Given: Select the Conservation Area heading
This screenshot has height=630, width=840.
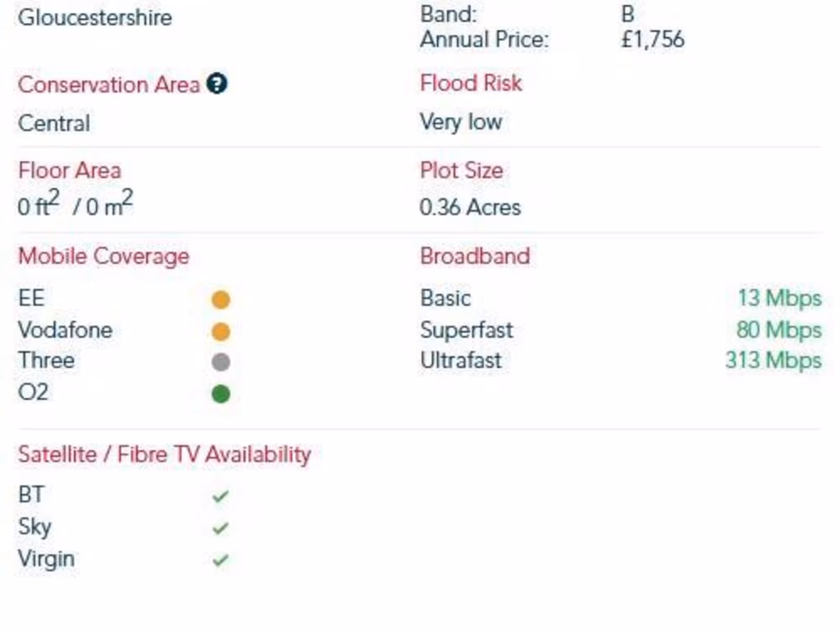Looking at the screenshot, I should (x=108, y=84).
